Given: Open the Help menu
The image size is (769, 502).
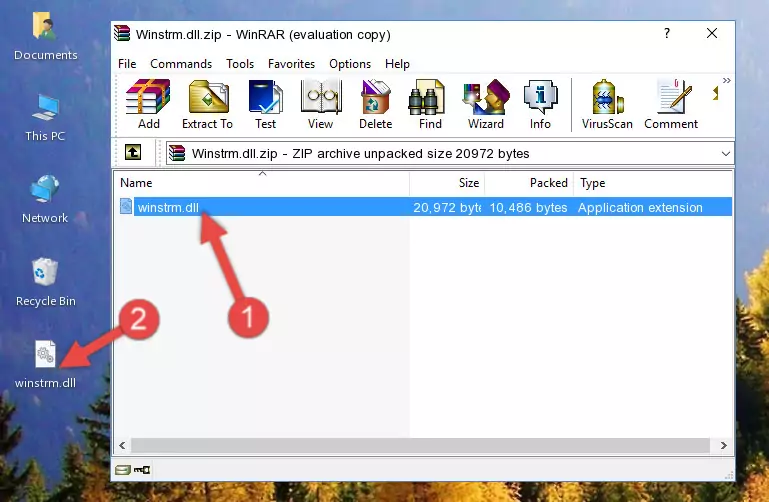Looking at the screenshot, I should [397, 64].
